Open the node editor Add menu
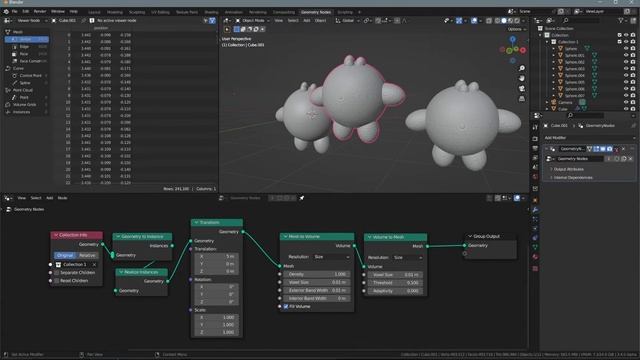This screenshot has height=360, width=640. (49, 198)
